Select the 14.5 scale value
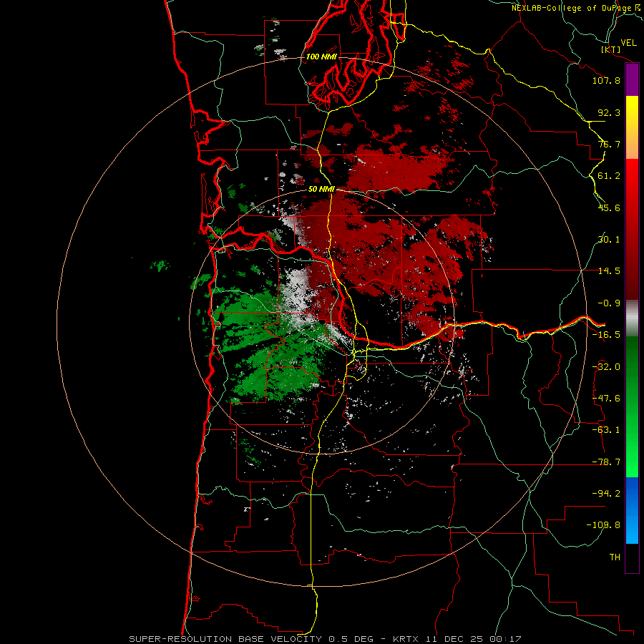The height and width of the screenshot is (644, 644). tap(609, 271)
